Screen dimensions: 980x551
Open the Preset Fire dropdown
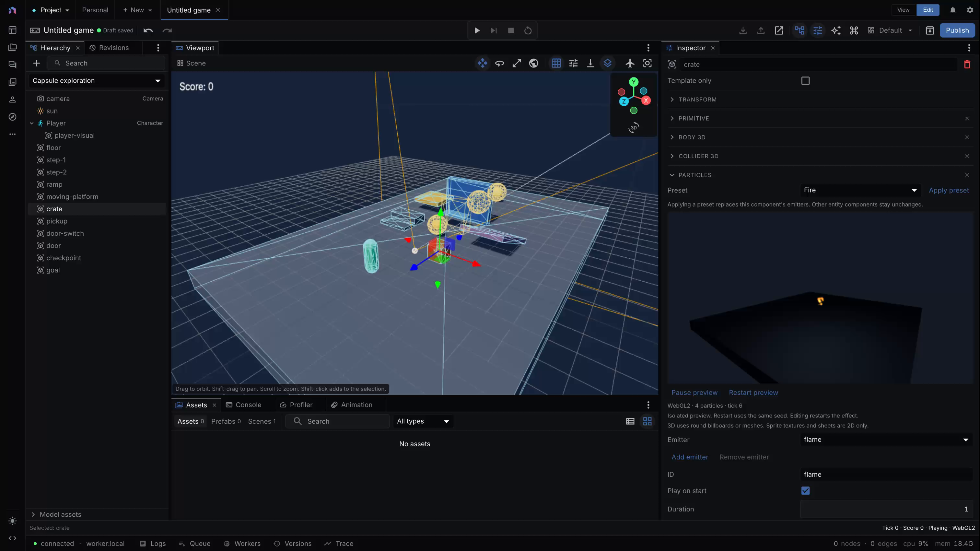pyautogui.click(x=860, y=190)
